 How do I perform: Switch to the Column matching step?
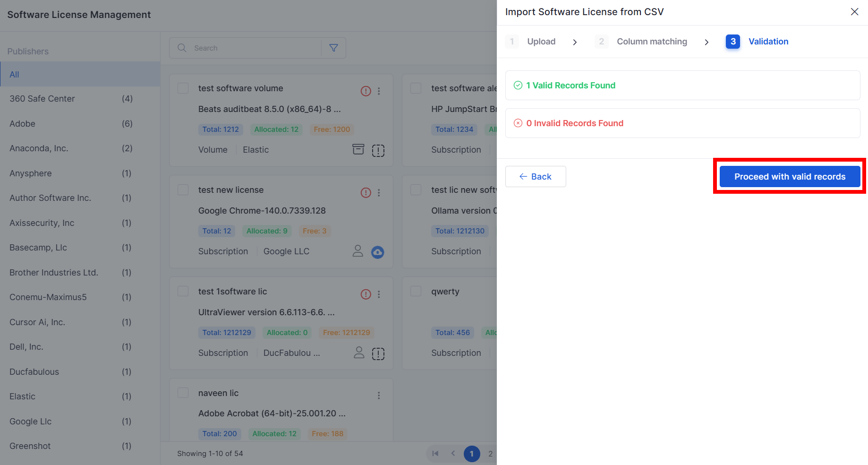(x=651, y=42)
